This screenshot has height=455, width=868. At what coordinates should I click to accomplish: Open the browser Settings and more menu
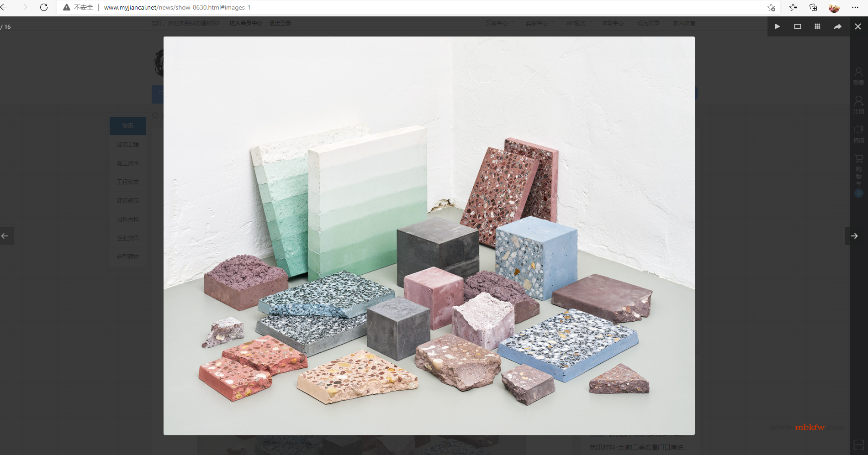tap(855, 7)
